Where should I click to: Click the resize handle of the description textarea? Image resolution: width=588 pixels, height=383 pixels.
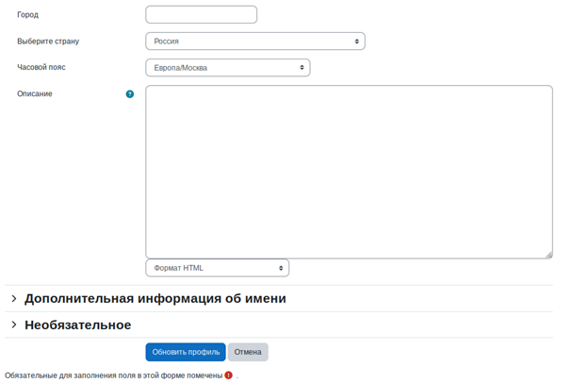click(x=548, y=254)
